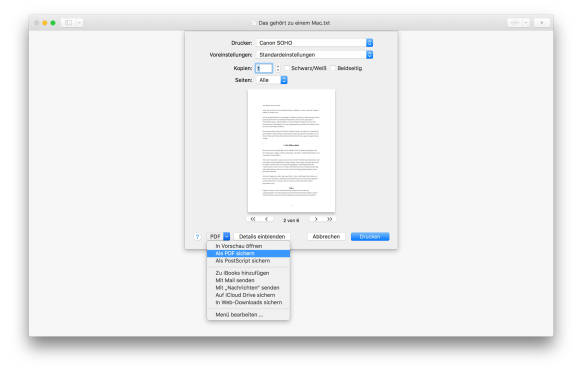The width and height of the screenshot is (580, 369).
Task: Click the Kopien stepper arrows
Action: click(278, 68)
